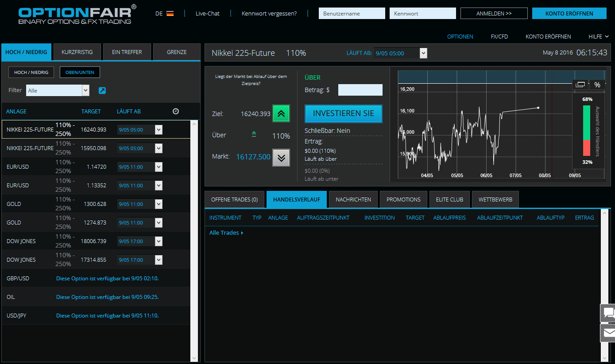Select the USD/JPY row
Screen dimensions: 615x364
point(96,316)
